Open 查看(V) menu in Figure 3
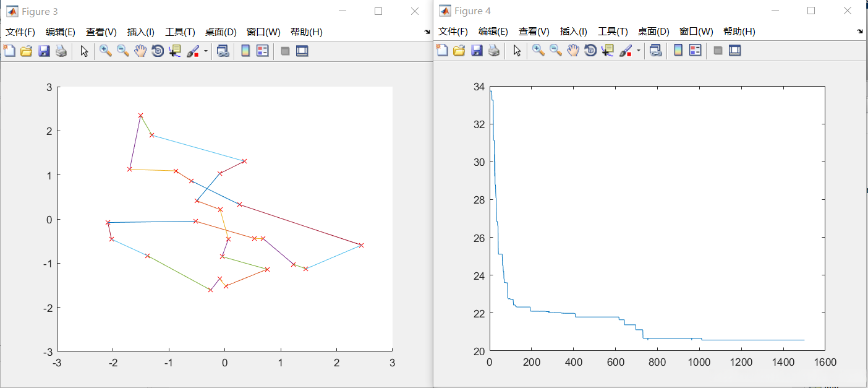 pos(101,32)
